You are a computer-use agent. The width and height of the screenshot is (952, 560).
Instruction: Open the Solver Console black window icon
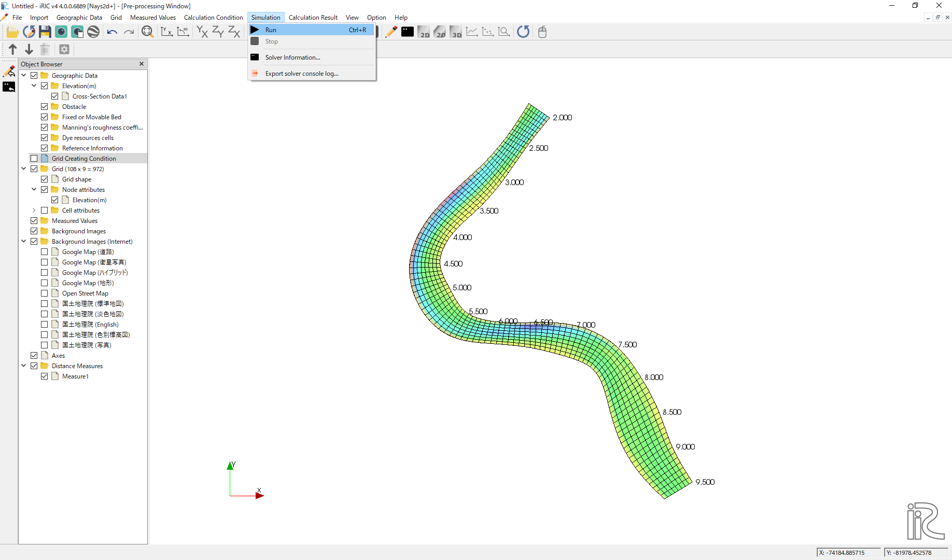[408, 32]
